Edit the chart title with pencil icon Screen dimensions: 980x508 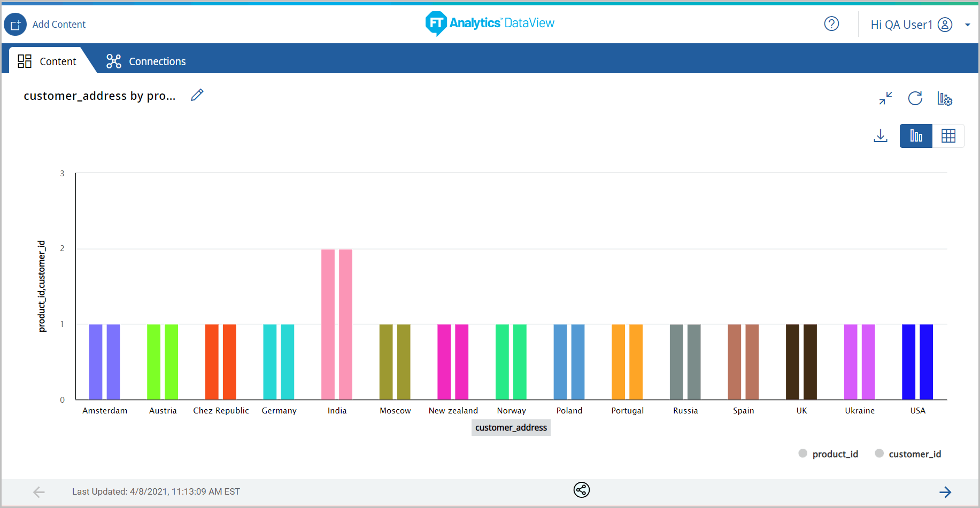(197, 95)
